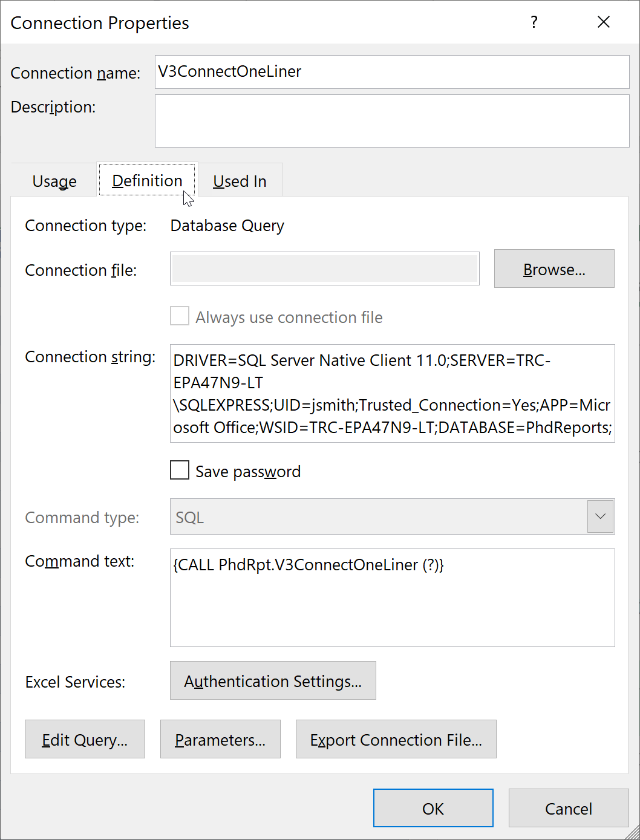The width and height of the screenshot is (640, 840).
Task: Select the Definition tab
Action: pos(146,180)
